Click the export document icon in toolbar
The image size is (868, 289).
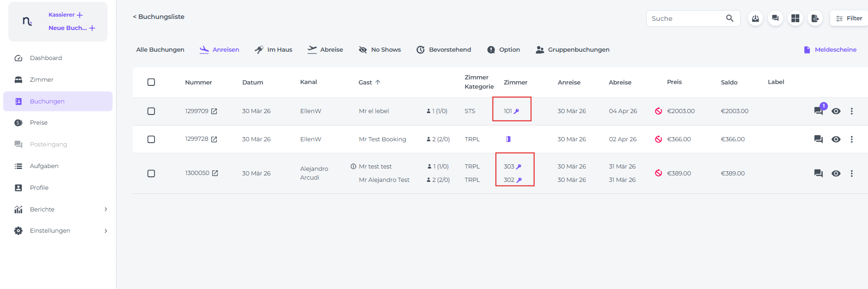pyautogui.click(x=815, y=18)
